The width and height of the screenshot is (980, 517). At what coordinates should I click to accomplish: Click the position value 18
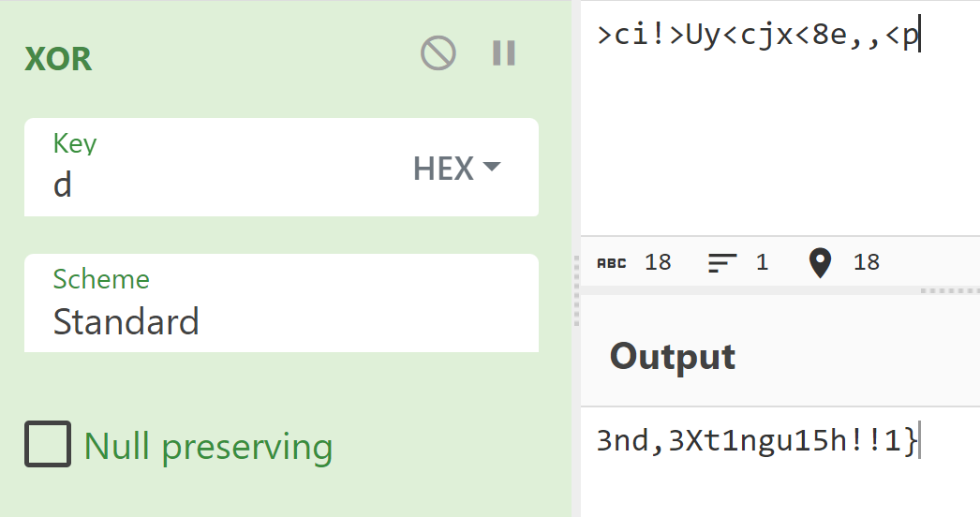point(867,262)
